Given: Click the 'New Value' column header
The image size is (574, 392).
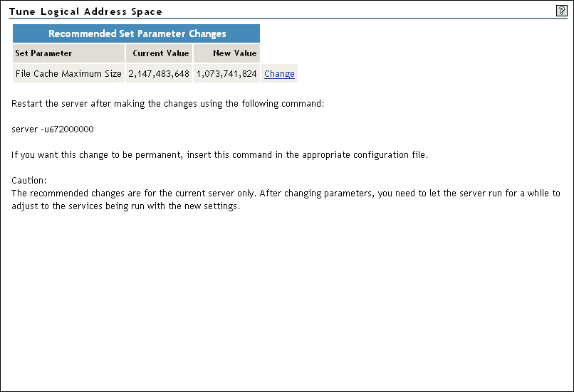Looking at the screenshot, I should tap(226, 53).
